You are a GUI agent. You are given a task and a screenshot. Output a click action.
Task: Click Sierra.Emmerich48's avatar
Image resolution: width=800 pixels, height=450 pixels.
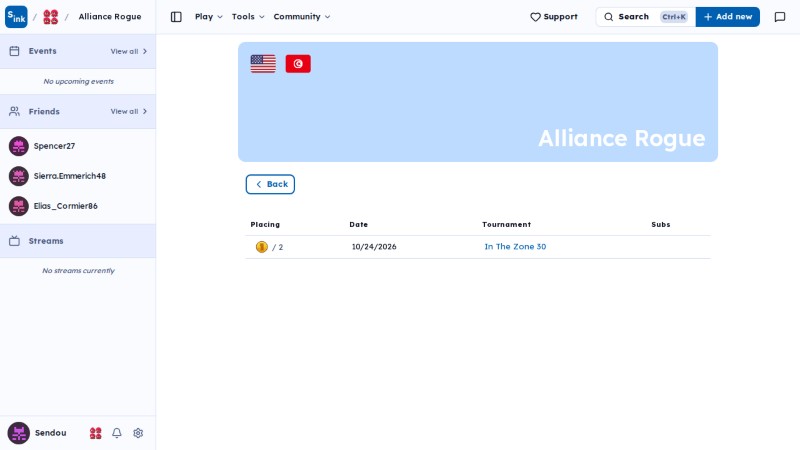(19, 176)
